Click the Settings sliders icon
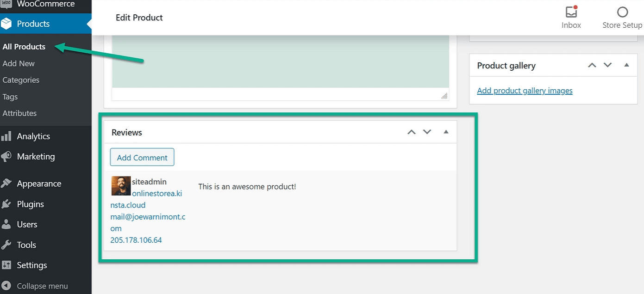Image resolution: width=644 pixels, height=294 pixels. click(6, 265)
